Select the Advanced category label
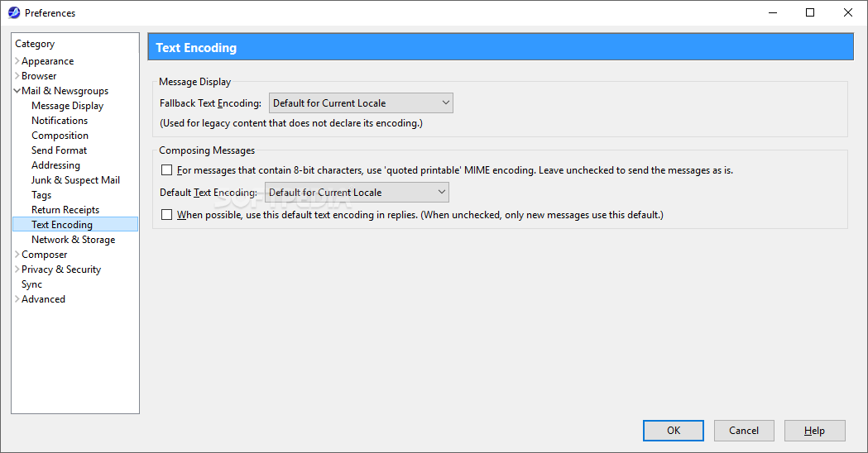868x453 pixels. [43, 299]
